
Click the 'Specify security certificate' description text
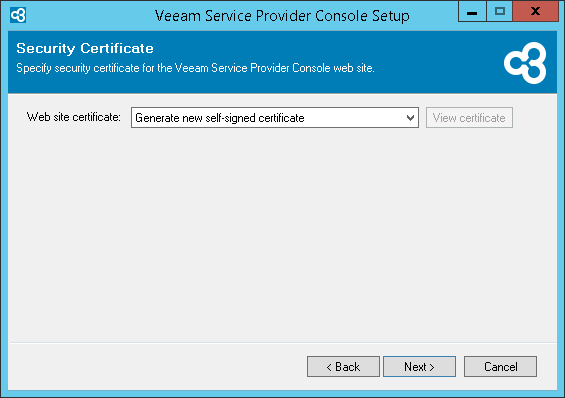tap(195, 68)
